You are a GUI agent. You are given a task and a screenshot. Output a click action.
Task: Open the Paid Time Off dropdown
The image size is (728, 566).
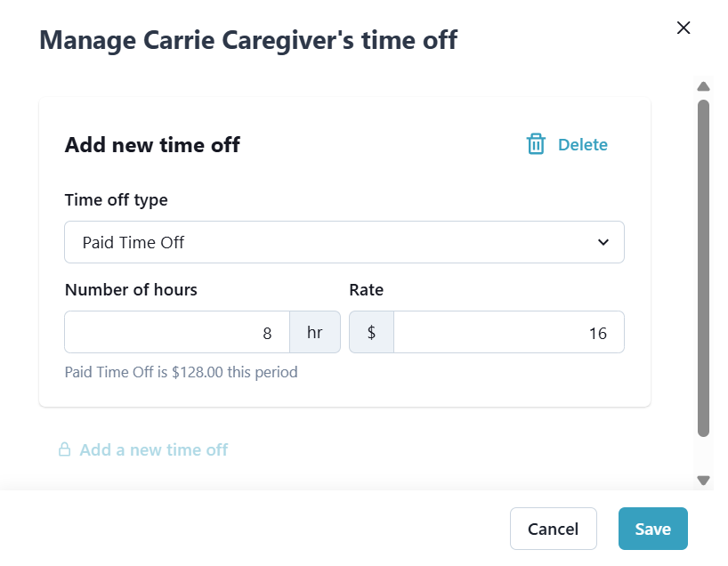344,242
